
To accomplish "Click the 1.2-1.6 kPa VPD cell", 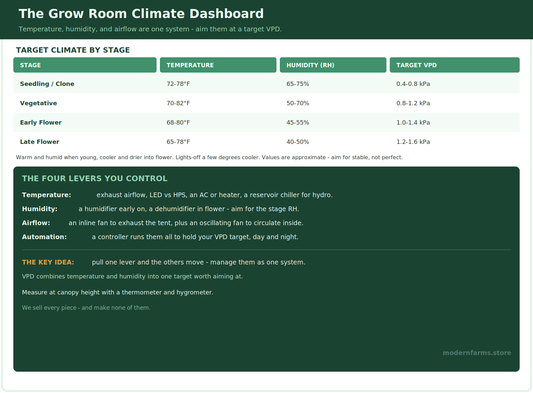I will click(413, 142).
